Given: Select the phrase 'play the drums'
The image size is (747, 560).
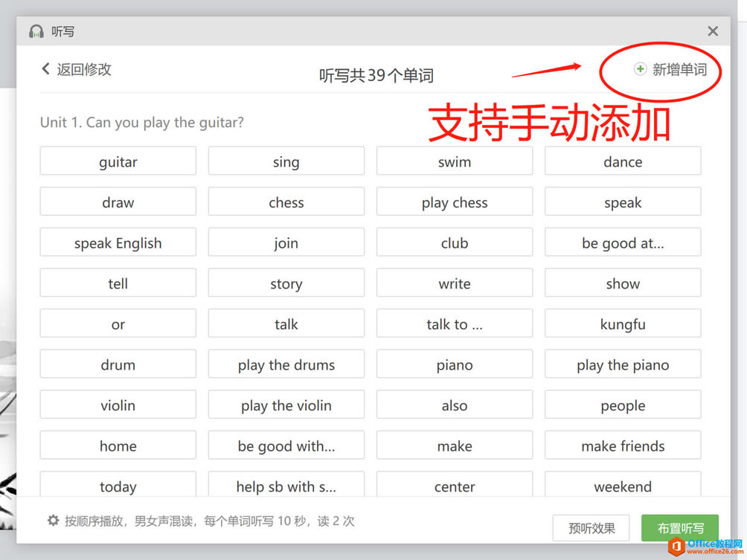Looking at the screenshot, I should (x=286, y=364).
